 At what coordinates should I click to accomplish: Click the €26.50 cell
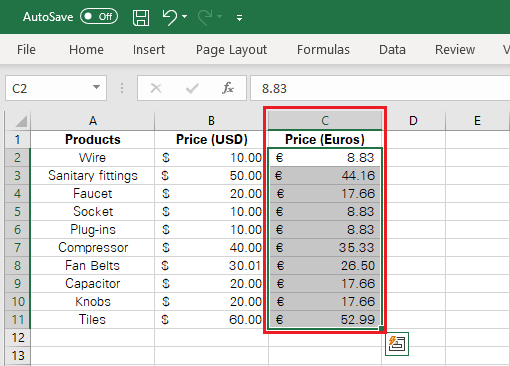tap(325, 265)
